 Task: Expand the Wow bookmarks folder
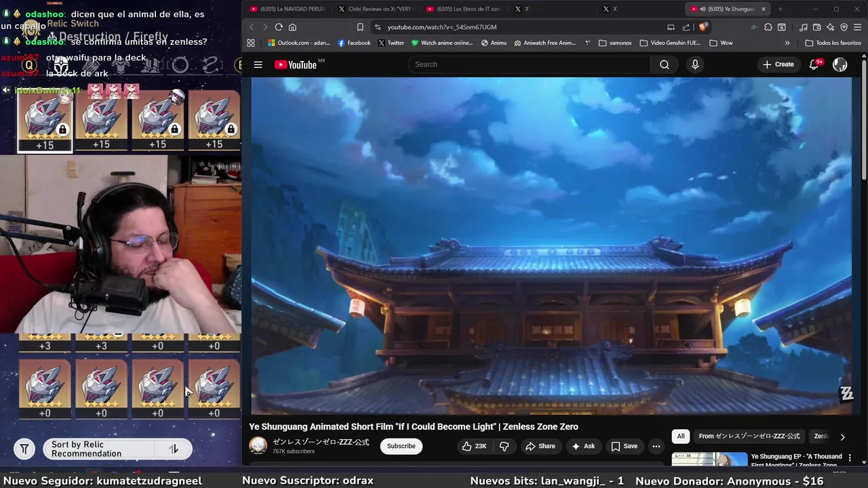coord(721,43)
